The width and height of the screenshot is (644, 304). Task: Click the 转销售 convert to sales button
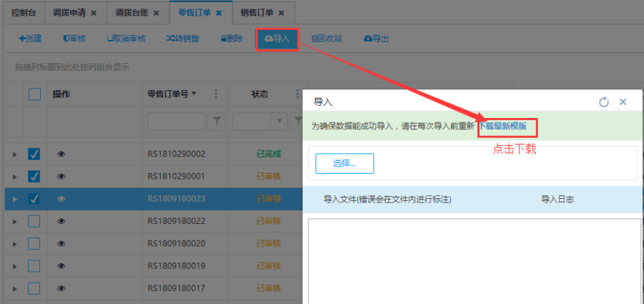point(182,39)
